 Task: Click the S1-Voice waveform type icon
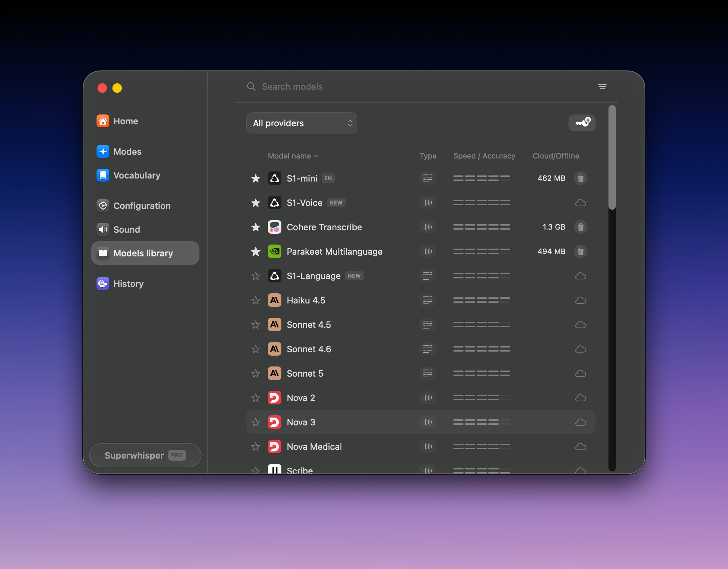[x=428, y=203]
